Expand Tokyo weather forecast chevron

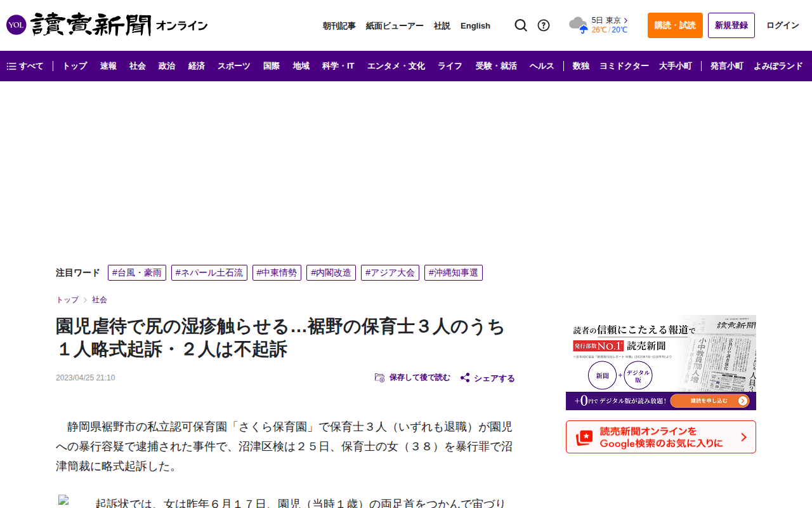[x=626, y=20]
